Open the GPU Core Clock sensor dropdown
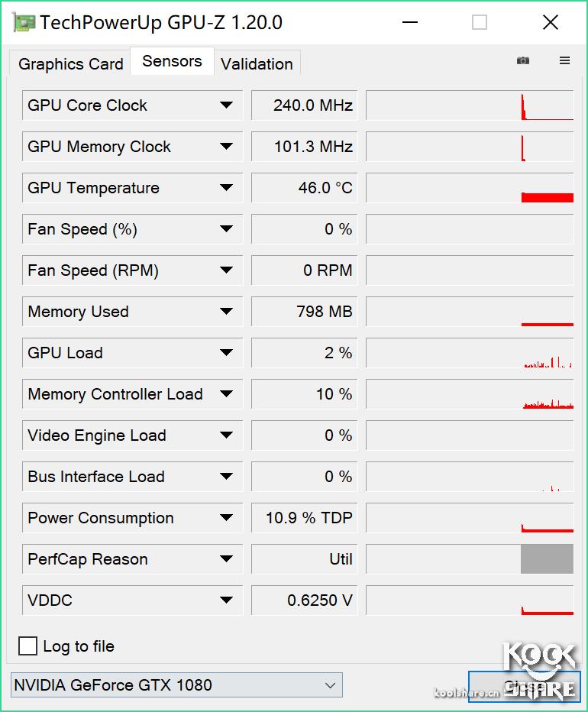The width and height of the screenshot is (588, 712). click(228, 105)
